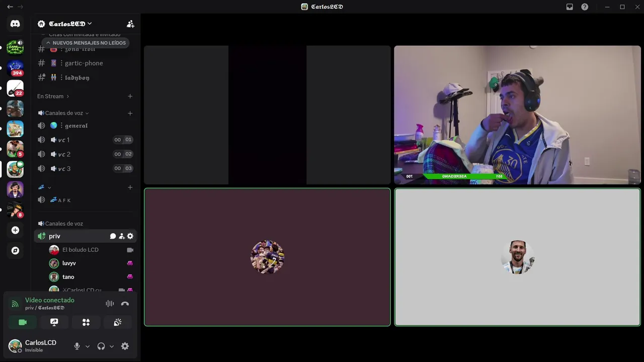Viewport: 644px width, 362px height.
Task: Focus the webcam video tile
Action: (x=517, y=115)
